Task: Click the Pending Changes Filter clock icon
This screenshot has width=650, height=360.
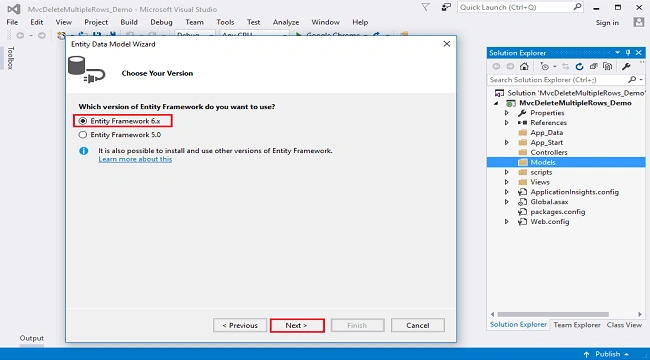Action: coord(545,66)
